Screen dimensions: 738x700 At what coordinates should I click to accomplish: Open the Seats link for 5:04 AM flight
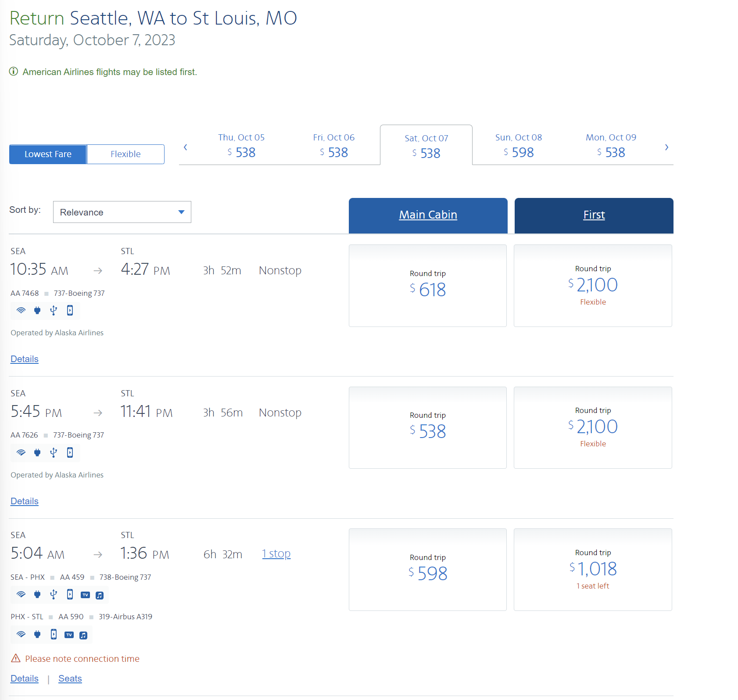(x=70, y=678)
